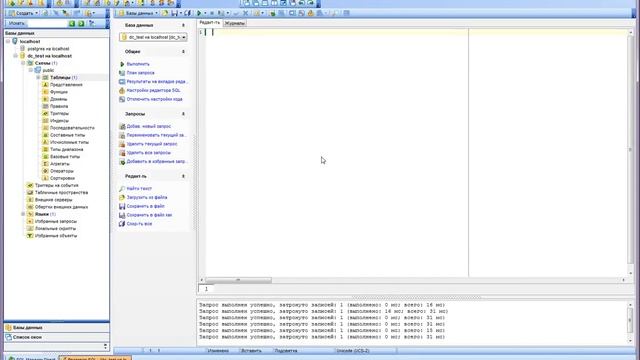Select query tab 1 below the editor

pyautogui.click(x=206, y=289)
